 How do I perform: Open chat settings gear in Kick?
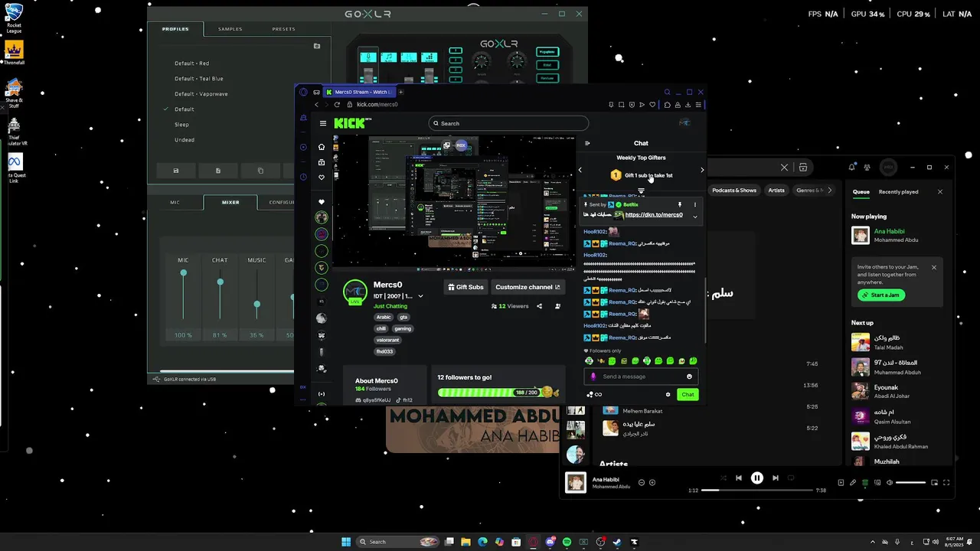668,395
